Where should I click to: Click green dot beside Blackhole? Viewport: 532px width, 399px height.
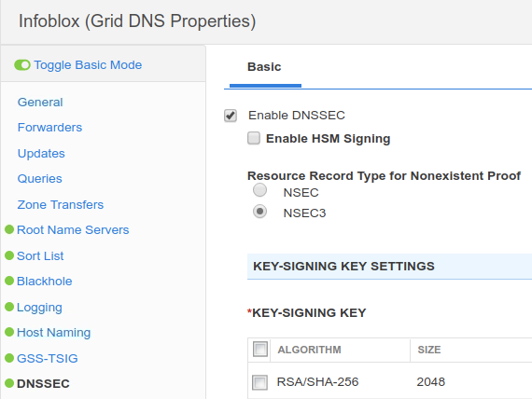click(9, 281)
